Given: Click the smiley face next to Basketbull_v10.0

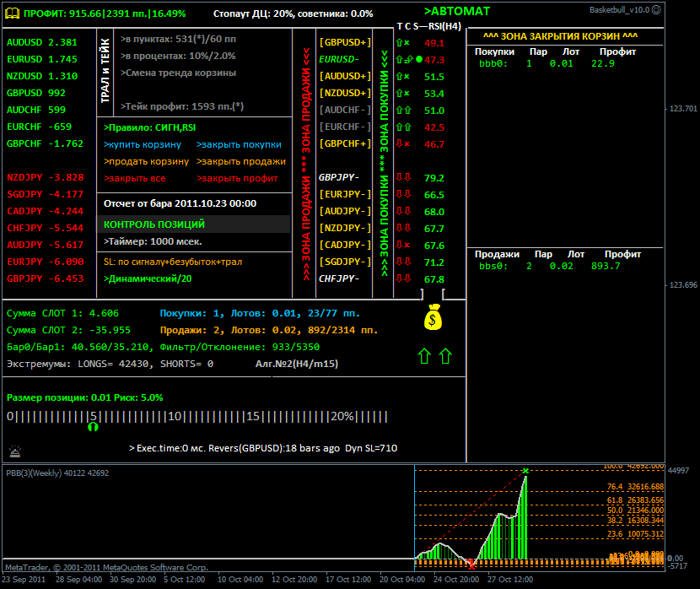Looking at the screenshot, I should tap(657, 10).
